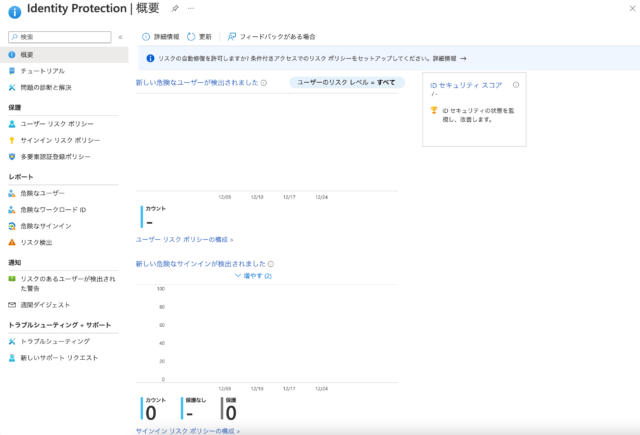Open 危険なワークロード ID icon
This screenshot has height=435, width=640.
tap(12, 209)
